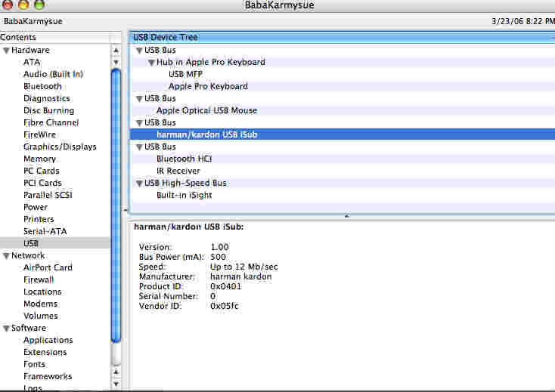The width and height of the screenshot is (555, 392).
Task: Select Bluetooth HCI device row
Action: tap(343, 159)
